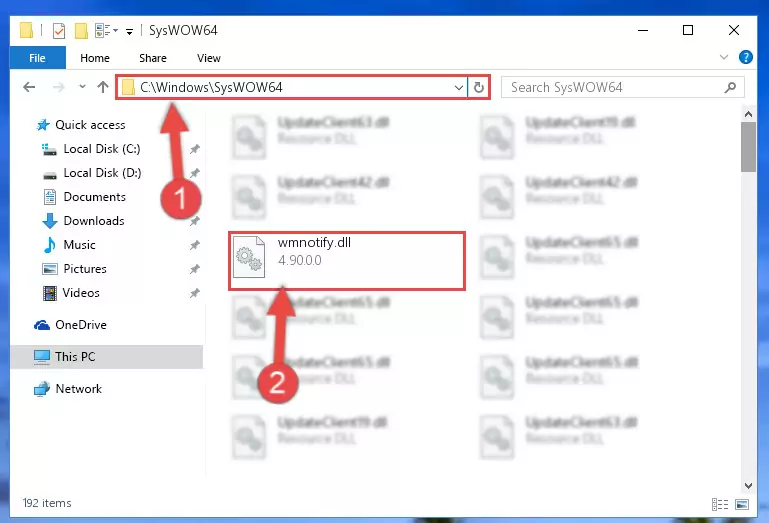Open the Recent locations dropdown
769x523 pixels.
click(82, 87)
